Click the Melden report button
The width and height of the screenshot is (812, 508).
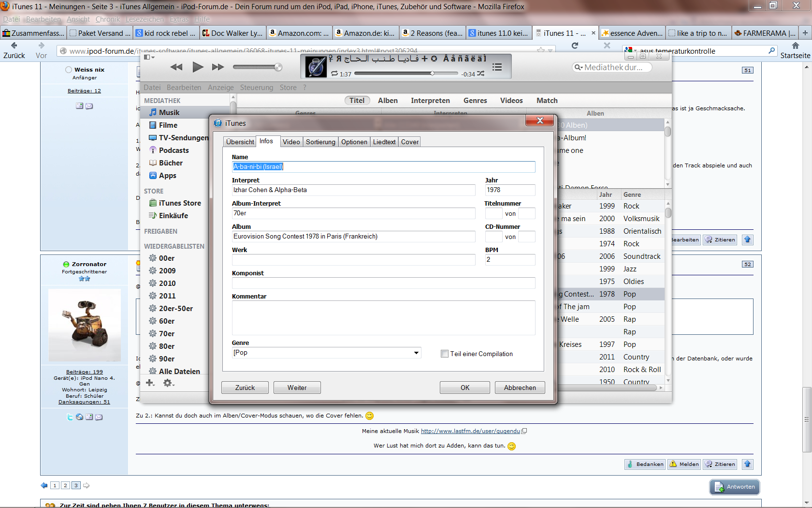click(684, 464)
